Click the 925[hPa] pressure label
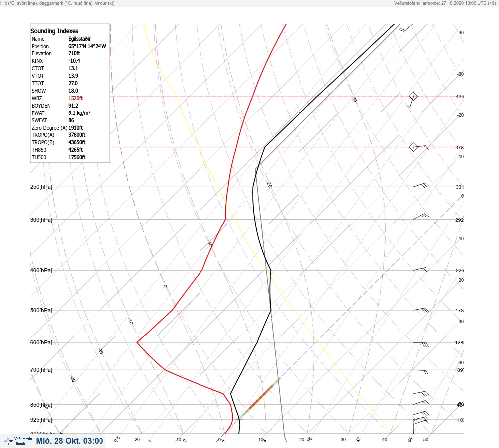The height and width of the screenshot is (448, 499). coord(41,420)
